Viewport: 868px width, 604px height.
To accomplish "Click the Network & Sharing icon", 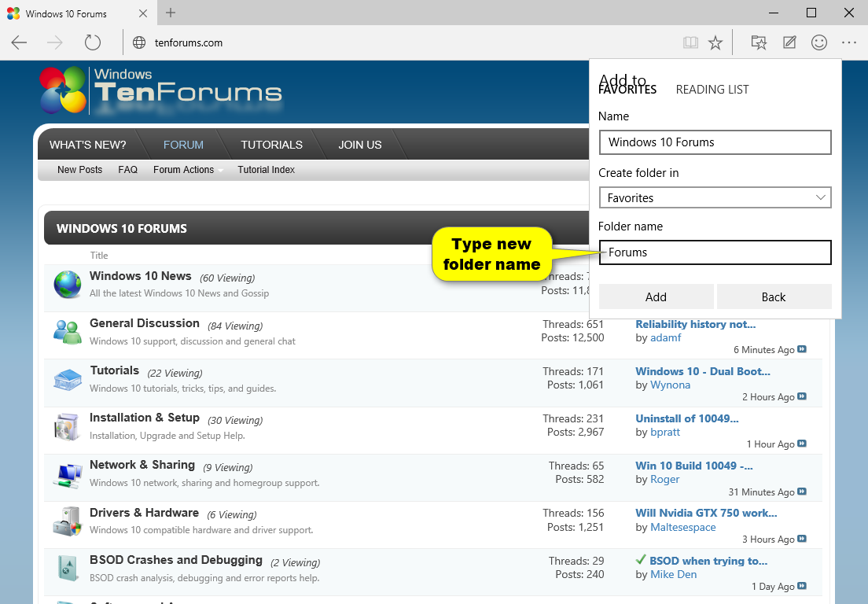I will (x=68, y=474).
